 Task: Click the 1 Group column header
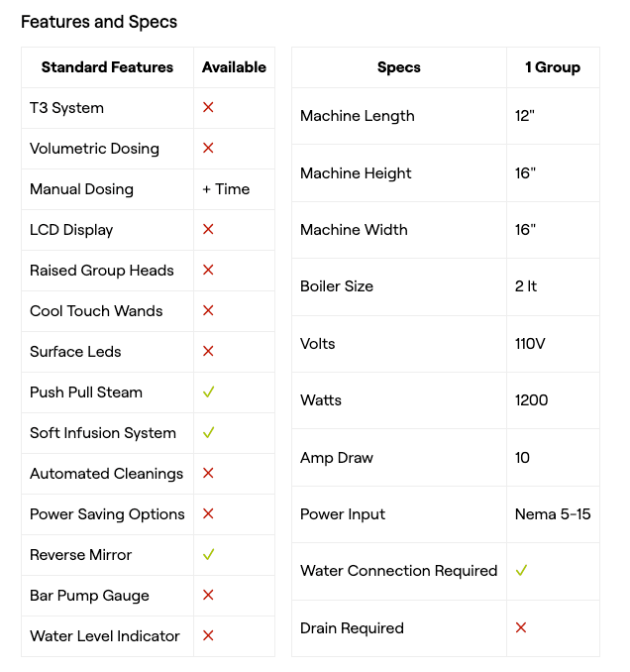[x=553, y=67]
